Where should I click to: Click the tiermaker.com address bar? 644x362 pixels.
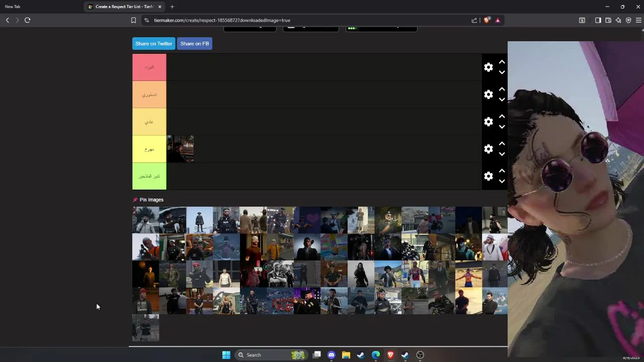(x=307, y=20)
